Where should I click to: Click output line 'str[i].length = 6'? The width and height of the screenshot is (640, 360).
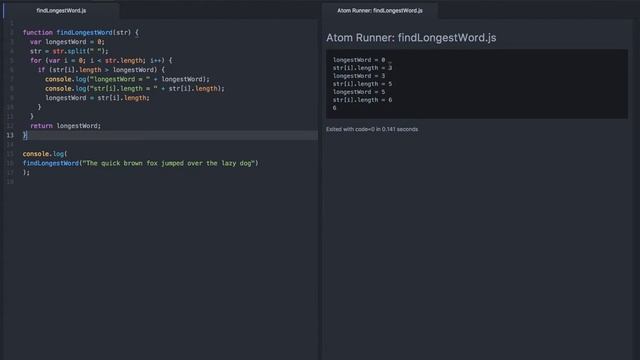click(362, 100)
